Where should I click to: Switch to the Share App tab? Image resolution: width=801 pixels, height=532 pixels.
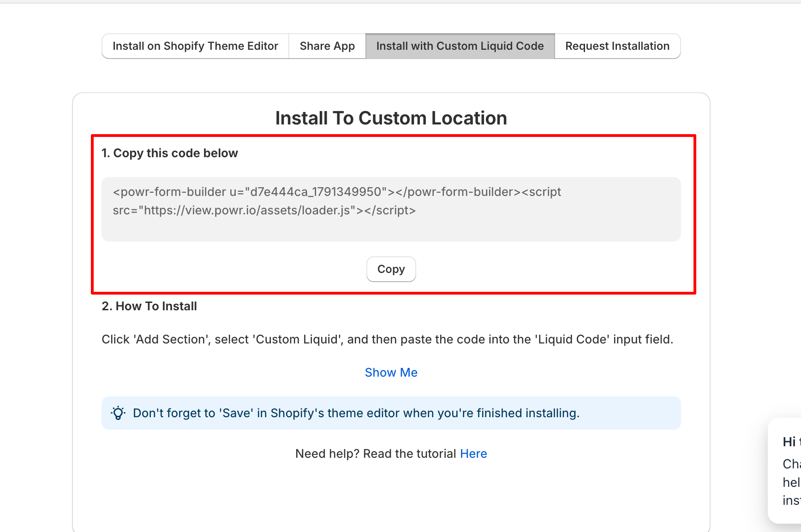327,46
